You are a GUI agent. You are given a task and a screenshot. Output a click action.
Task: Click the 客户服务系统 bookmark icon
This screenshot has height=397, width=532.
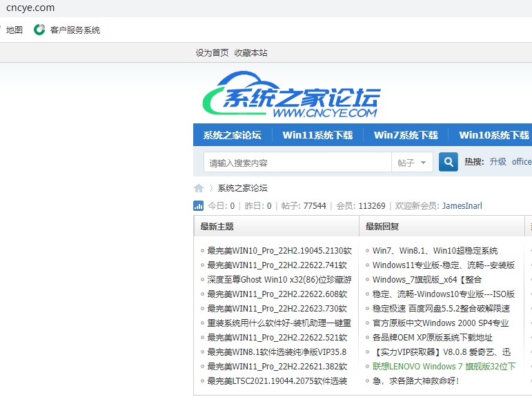(39, 30)
